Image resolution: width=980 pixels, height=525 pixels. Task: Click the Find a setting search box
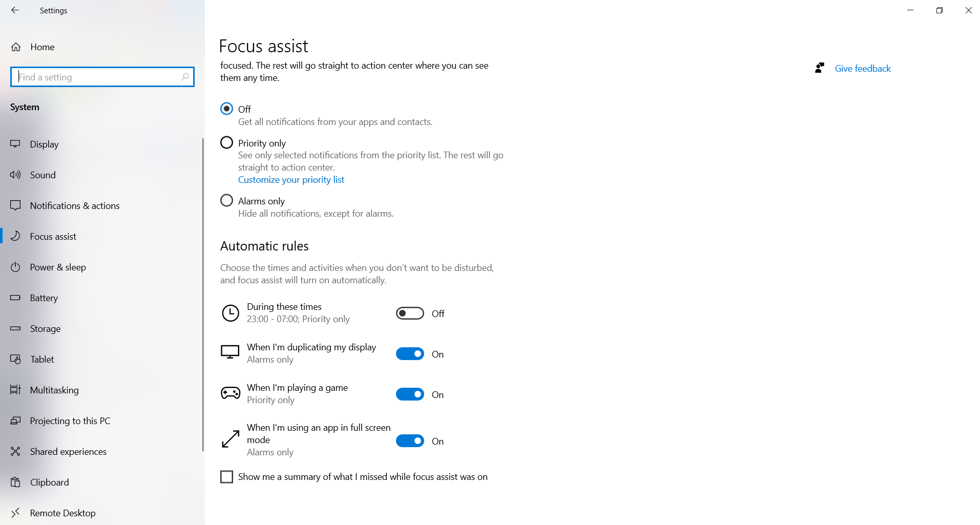[x=102, y=77]
